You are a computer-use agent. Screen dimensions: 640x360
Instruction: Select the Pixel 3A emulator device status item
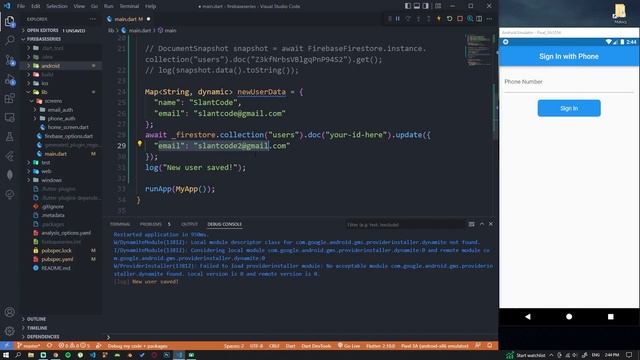[435, 346]
